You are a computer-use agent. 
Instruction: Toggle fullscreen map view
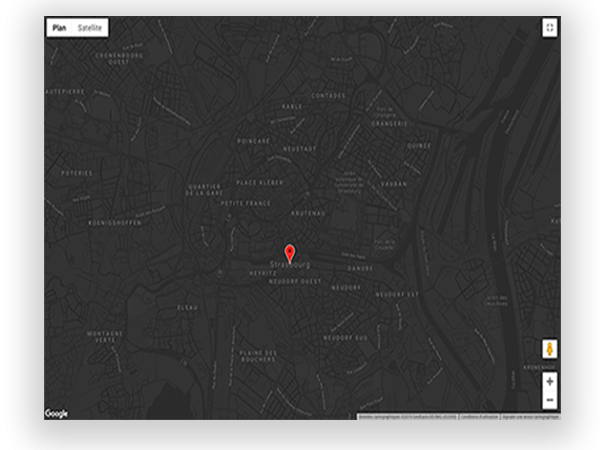tap(549, 27)
